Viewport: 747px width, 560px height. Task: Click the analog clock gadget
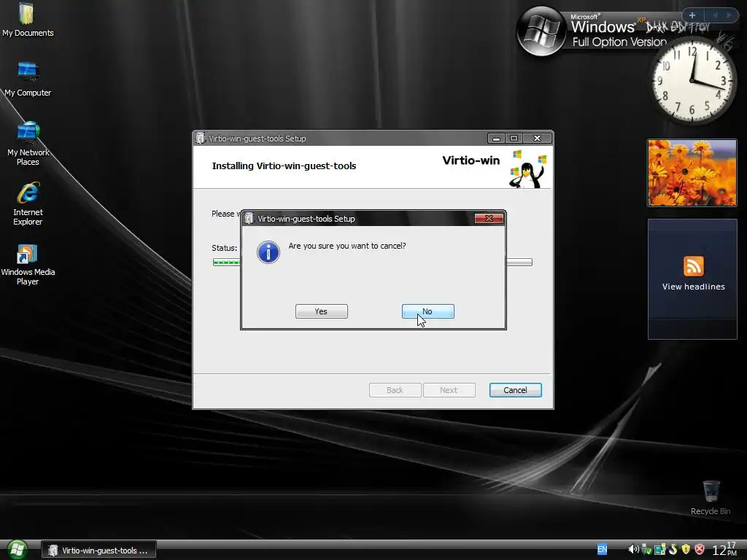[x=692, y=80]
